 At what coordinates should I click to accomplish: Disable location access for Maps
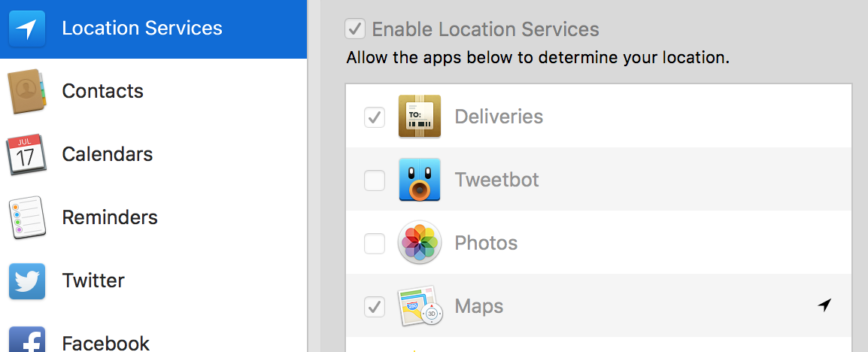[x=375, y=306]
